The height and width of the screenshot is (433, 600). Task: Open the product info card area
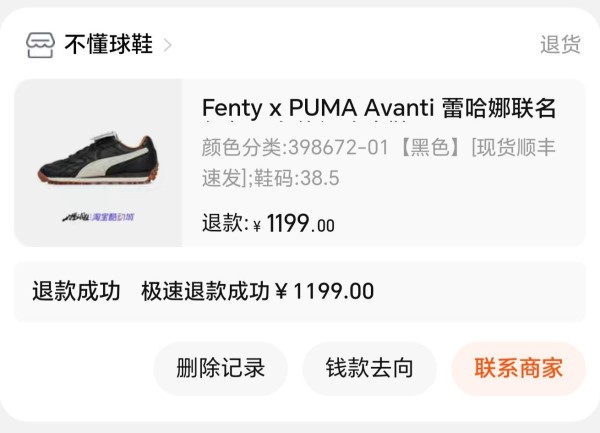300,163
